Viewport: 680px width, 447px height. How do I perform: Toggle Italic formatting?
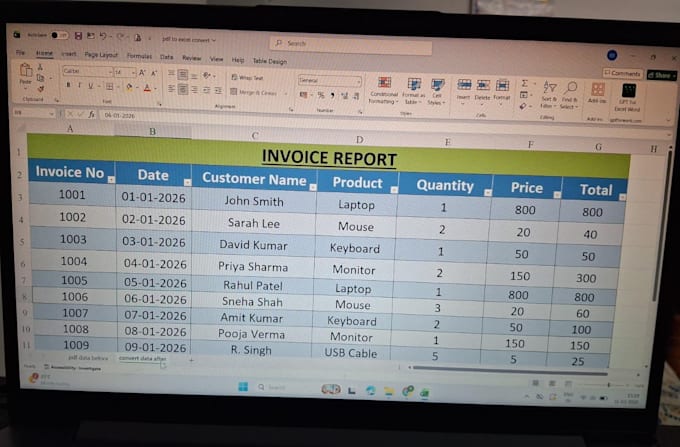coord(79,85)
